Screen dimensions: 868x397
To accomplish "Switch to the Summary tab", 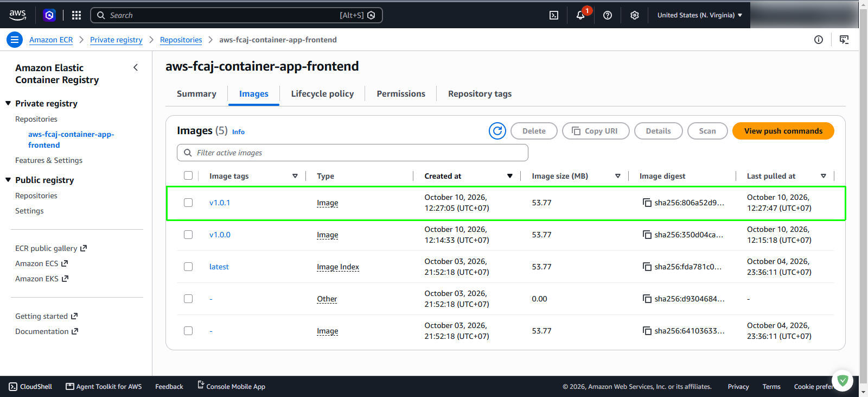I will 196,94.
